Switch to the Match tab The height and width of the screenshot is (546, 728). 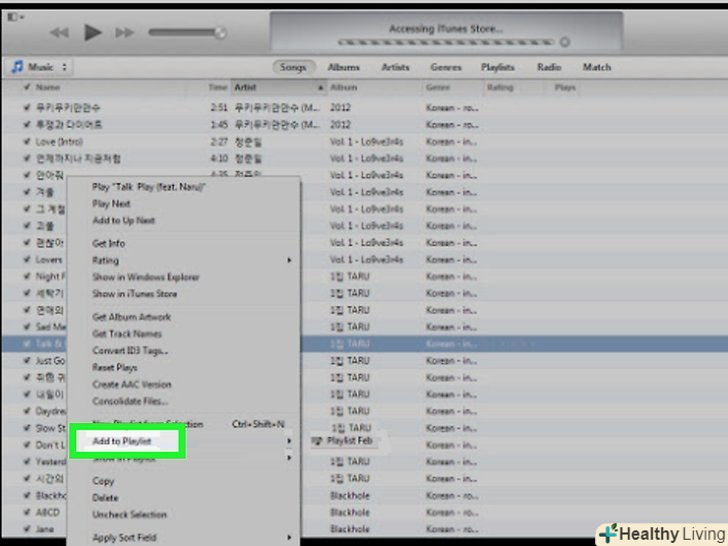[597, 67]
